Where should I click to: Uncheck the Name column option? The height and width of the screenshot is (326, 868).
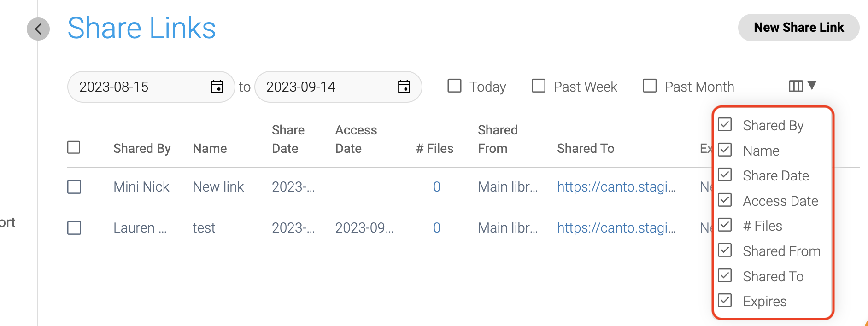point(725,149)
